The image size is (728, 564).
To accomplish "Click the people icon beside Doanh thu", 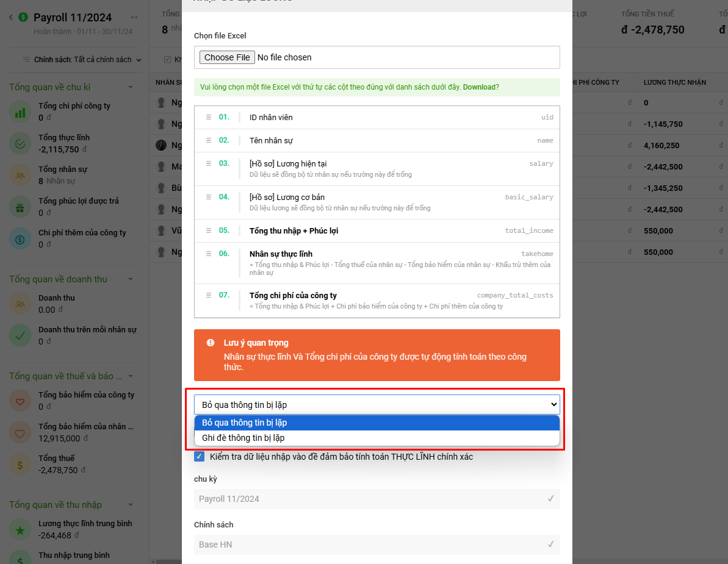I will 20,304.
